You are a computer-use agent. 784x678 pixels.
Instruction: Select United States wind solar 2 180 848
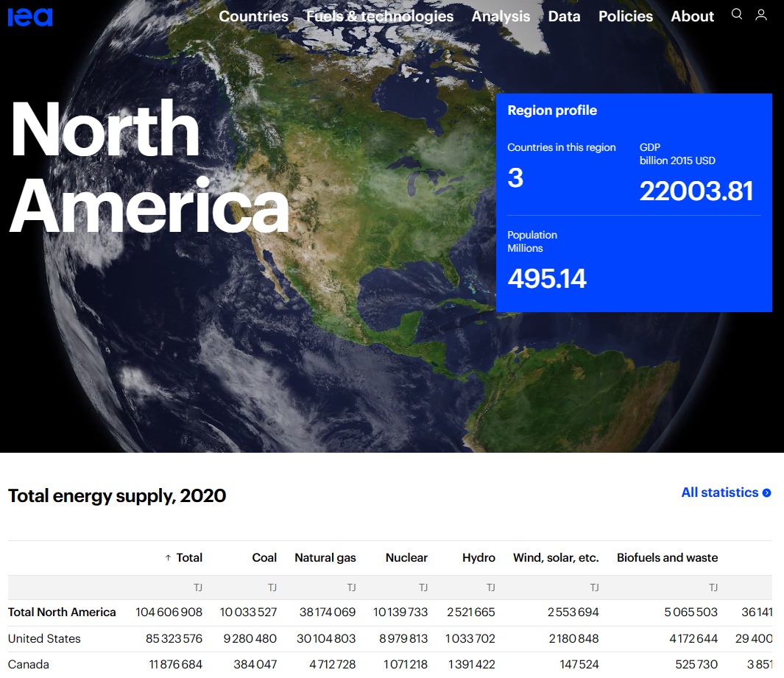click(574, 638)
